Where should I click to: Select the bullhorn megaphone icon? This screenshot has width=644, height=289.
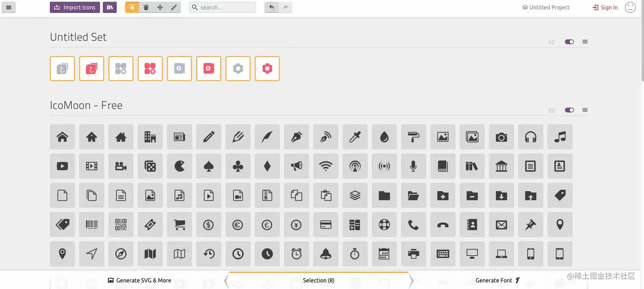(x=296, y=166)
